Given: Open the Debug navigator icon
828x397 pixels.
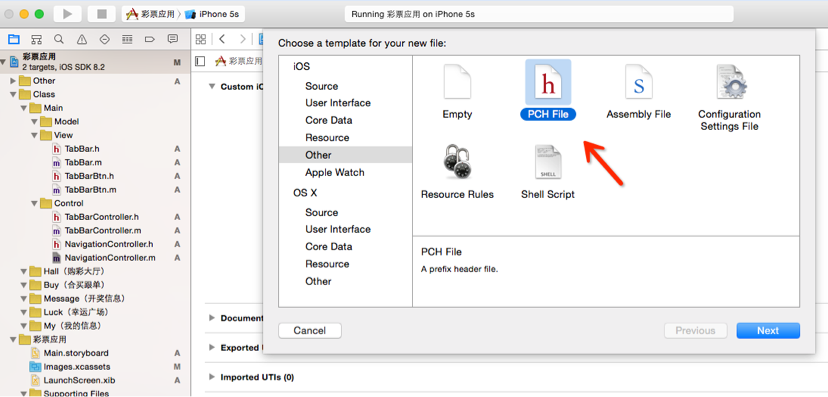Looking at the screenshot, I should click(x=127, y=39).
